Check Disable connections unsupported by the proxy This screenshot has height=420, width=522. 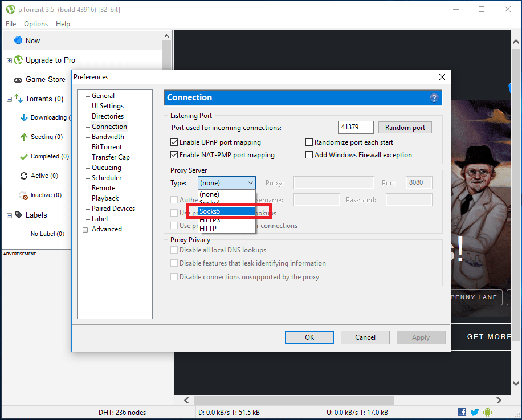pos(174,277)
